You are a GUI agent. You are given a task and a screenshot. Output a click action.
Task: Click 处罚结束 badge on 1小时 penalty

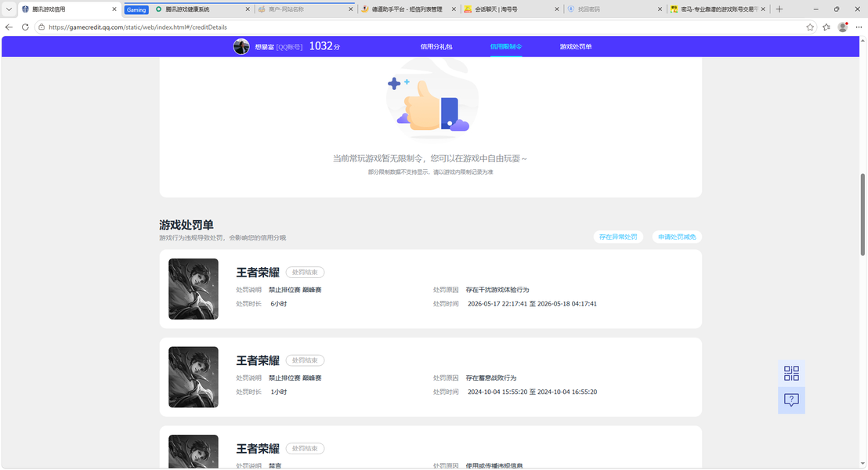[x=305, y=360]
